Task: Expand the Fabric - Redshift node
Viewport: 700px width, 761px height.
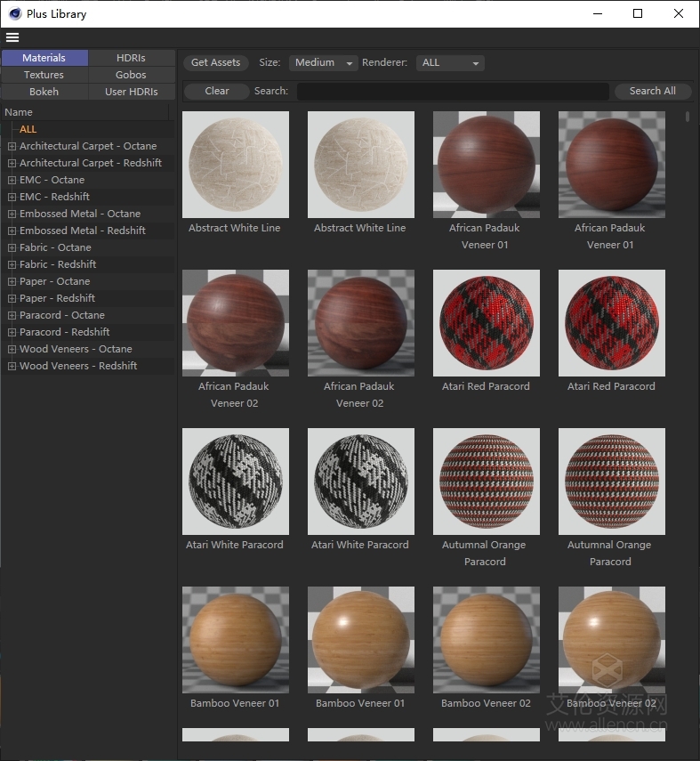Action: [x=12, y=264]
